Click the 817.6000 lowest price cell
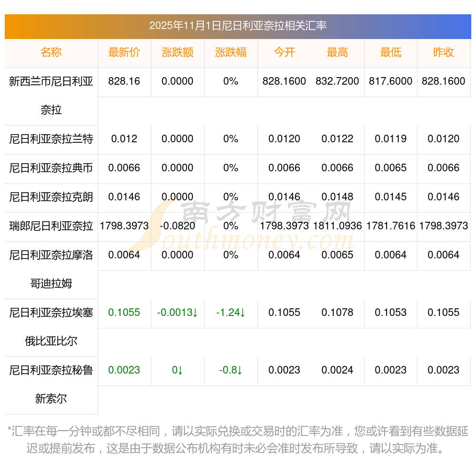The image size is (476, 463). pyautogui.click(x=390, y=81)
